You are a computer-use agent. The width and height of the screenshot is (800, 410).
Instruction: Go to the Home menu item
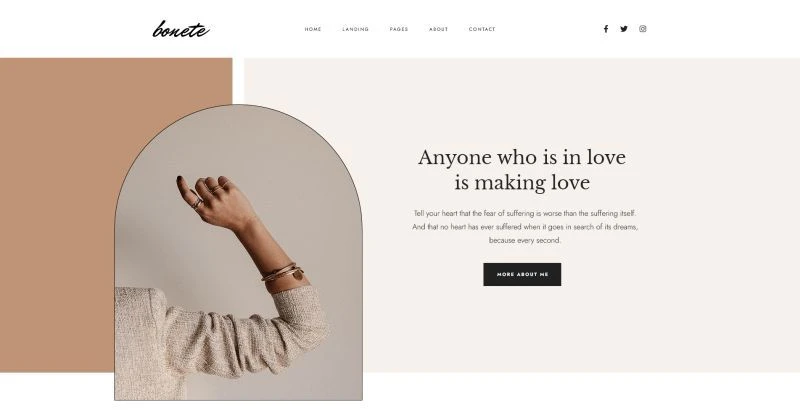313,30
